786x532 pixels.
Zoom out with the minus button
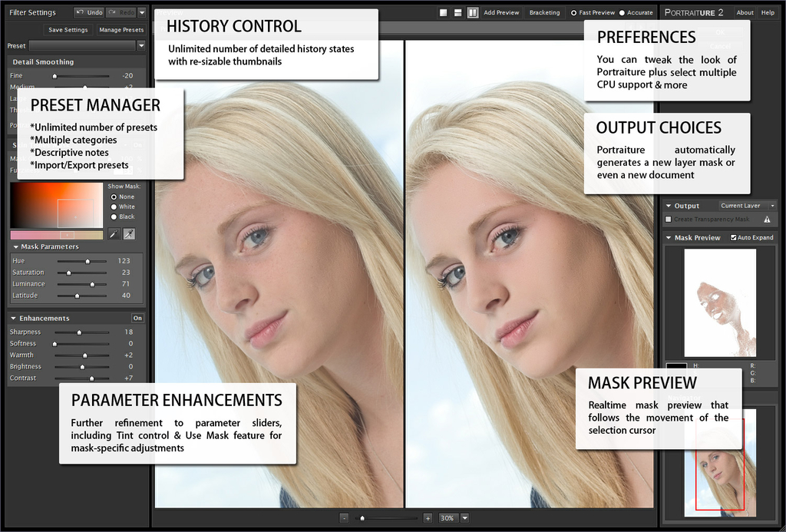(x=344, y=518)
